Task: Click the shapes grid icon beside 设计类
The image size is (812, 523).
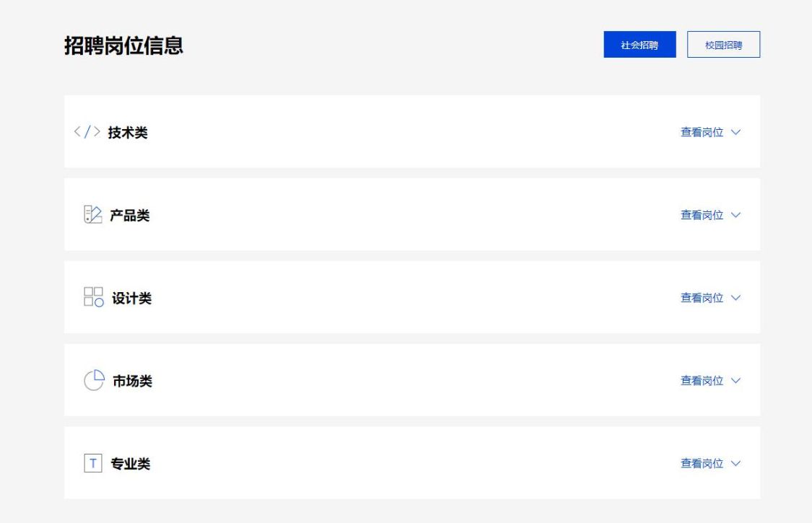Action: 94,297
